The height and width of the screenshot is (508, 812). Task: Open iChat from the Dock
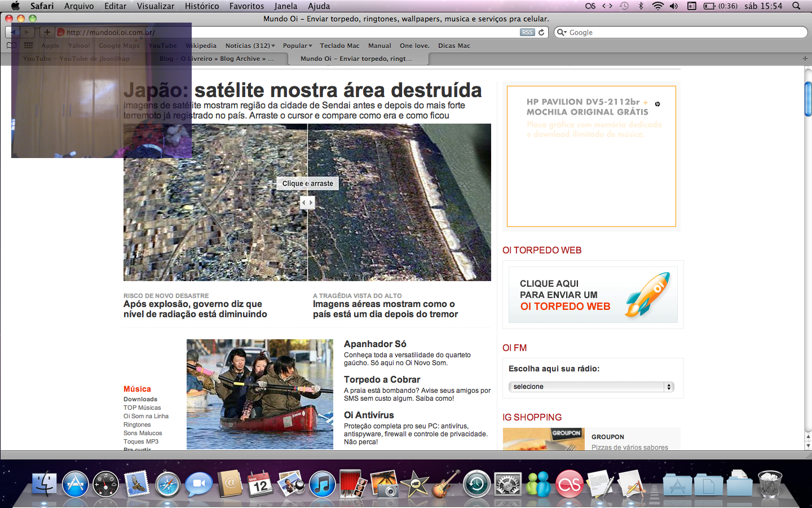[x=198, y=484]
